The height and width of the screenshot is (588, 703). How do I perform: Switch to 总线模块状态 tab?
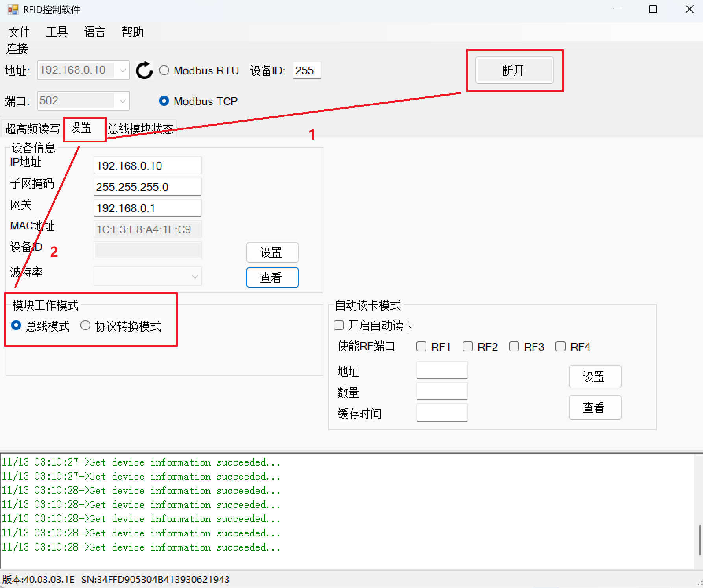141,129
